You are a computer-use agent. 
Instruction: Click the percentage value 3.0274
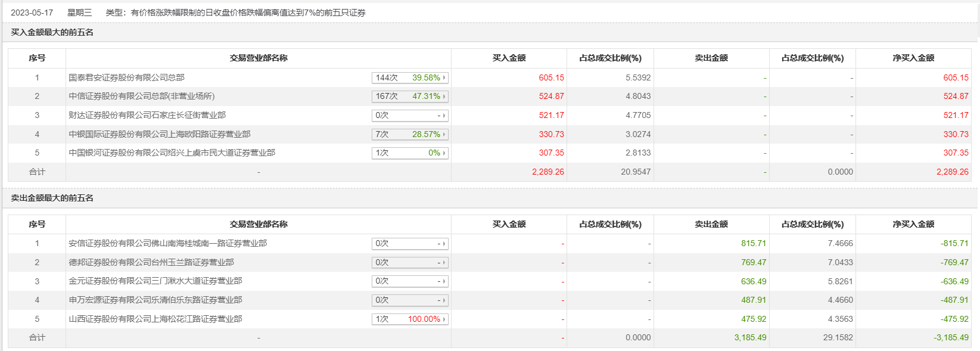tap(638, 134)
